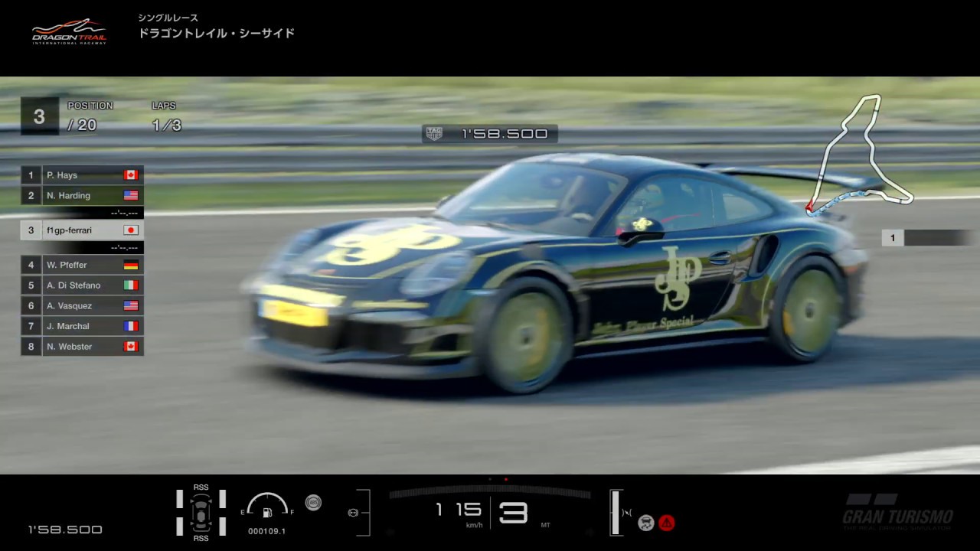Image resolution: width=980 pixels, height=551 pixels.
Task: Click the German flag beside W. Pfeffer
Action: (131, 265)
